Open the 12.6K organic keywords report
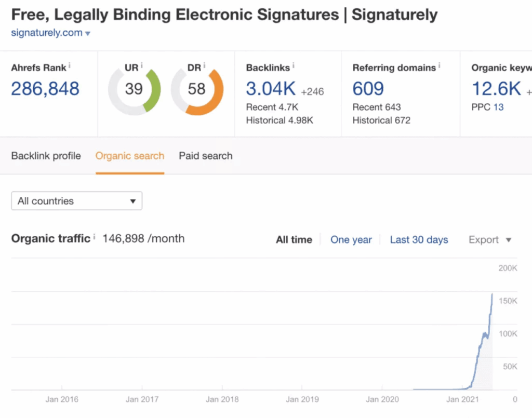This screenshot has height=418, width=532. tap(496, 88)
